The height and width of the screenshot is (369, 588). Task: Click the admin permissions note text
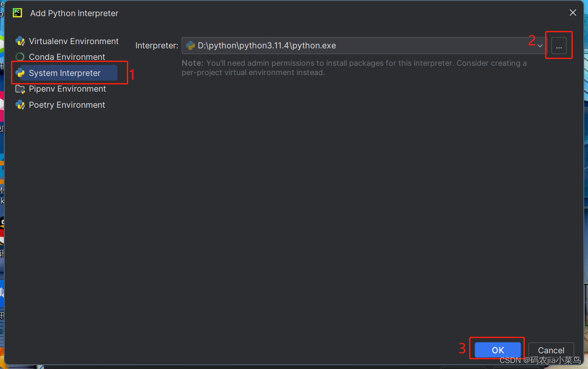[354, 68]
